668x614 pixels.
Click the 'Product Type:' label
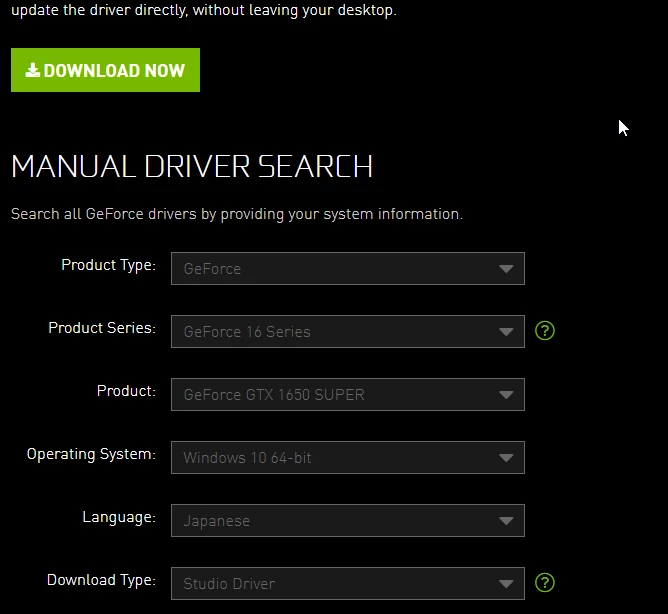click(x=109, y=265)
